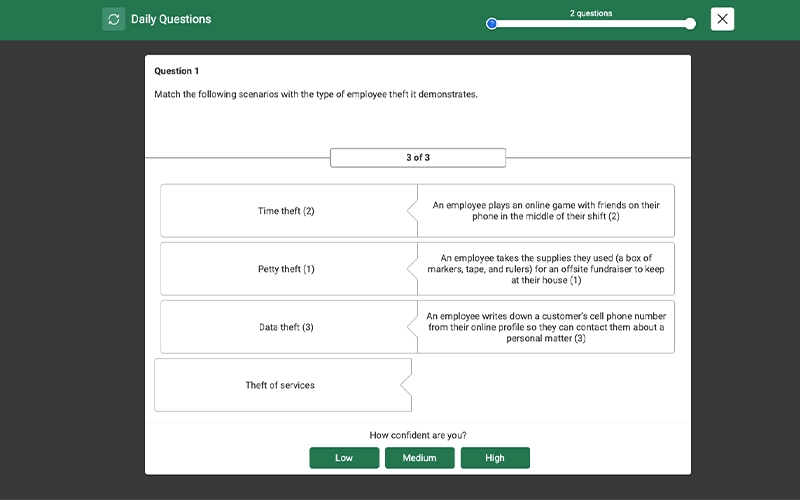Select the offsite fundraiser supplies scenario card
The width and height of the screenshot is (800, 500).
click(546, 269)
